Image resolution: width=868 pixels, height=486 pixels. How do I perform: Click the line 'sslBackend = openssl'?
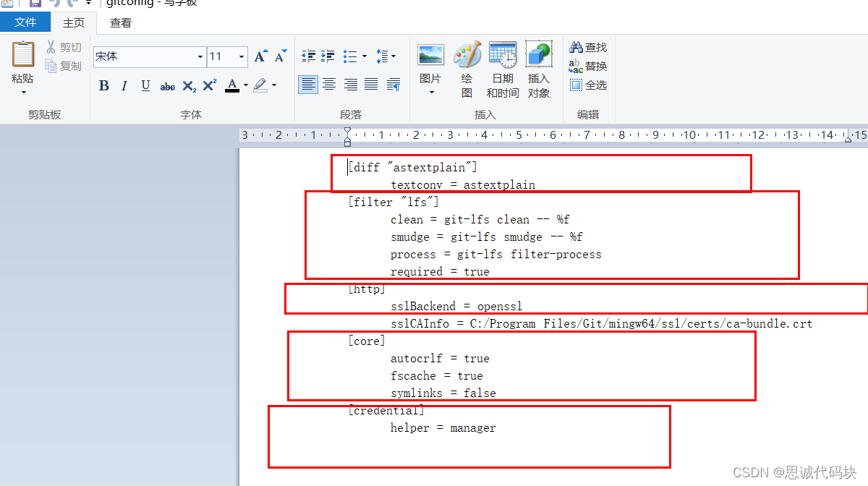pos(456,306)
